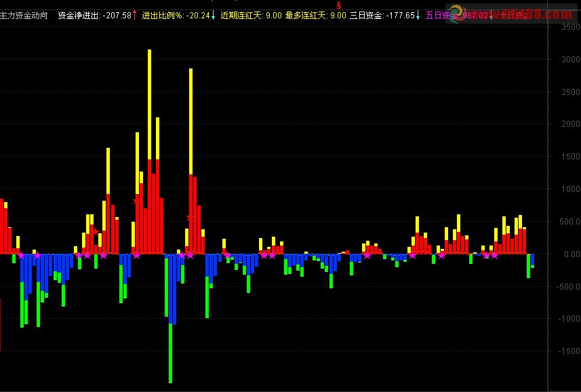581x392 pixels.
Task: Select the leftmost magenta star marker
Action: click(21, 255)
